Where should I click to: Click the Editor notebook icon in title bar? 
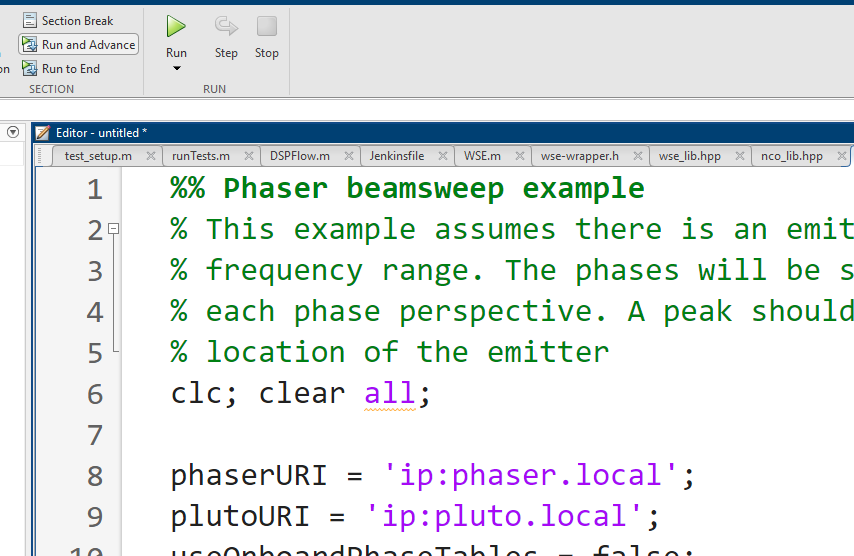tap(42, 133)
